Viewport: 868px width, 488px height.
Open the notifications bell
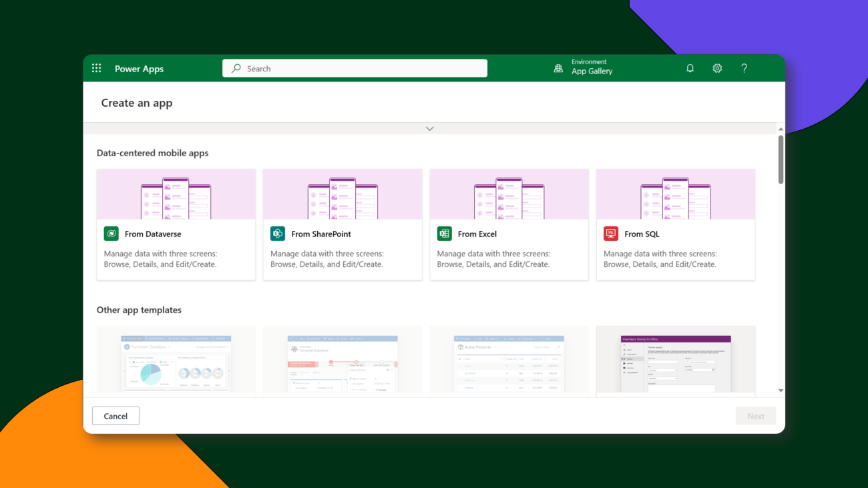tap(690, 68)
